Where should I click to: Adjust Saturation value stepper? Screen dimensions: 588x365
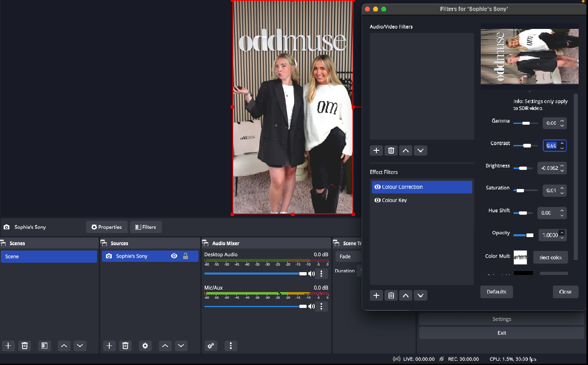[x=562, y=190]
